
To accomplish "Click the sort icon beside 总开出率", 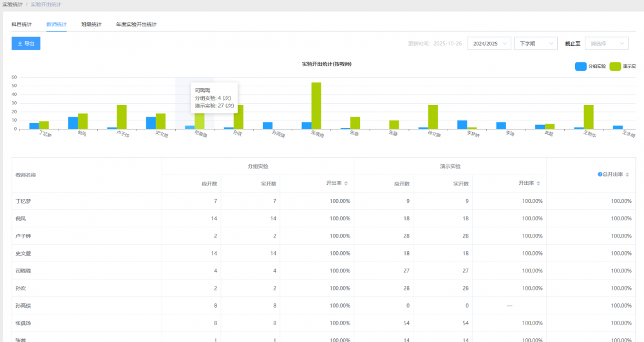I will point(627,175).
